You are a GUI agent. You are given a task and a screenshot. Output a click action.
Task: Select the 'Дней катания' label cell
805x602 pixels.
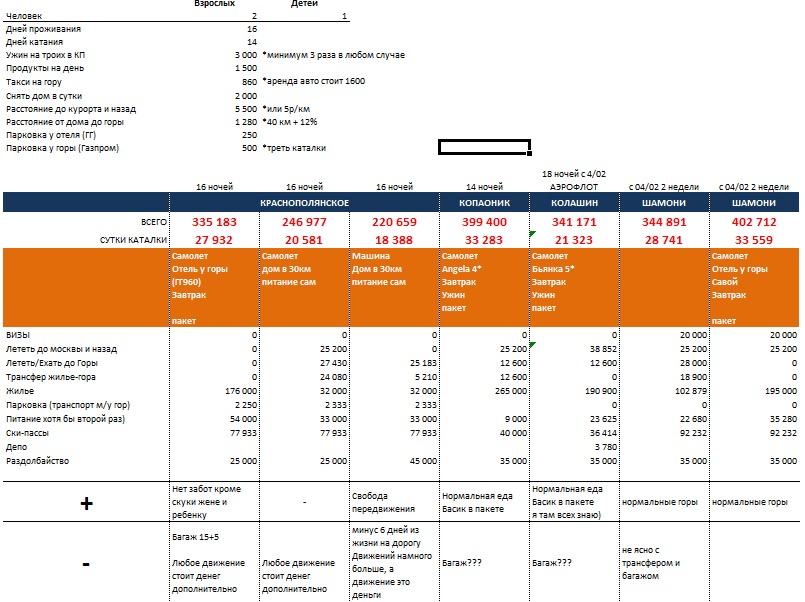point(34,42)
